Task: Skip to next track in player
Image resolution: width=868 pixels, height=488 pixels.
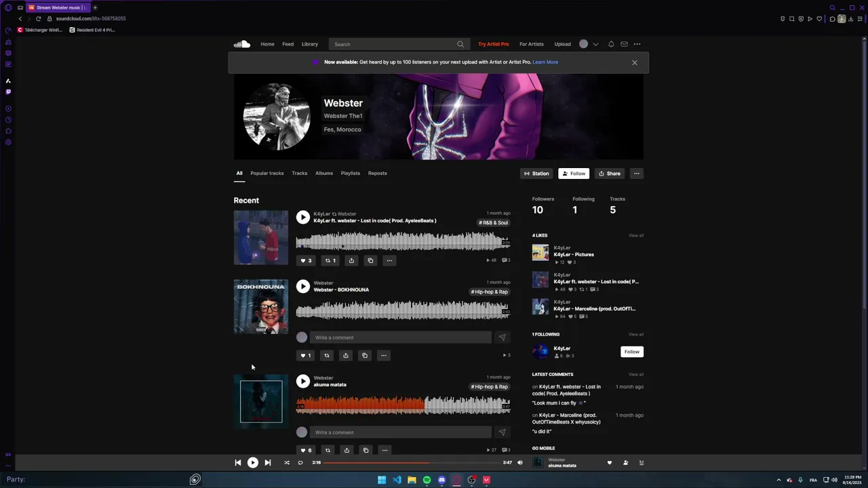Action: click(268, 463)
